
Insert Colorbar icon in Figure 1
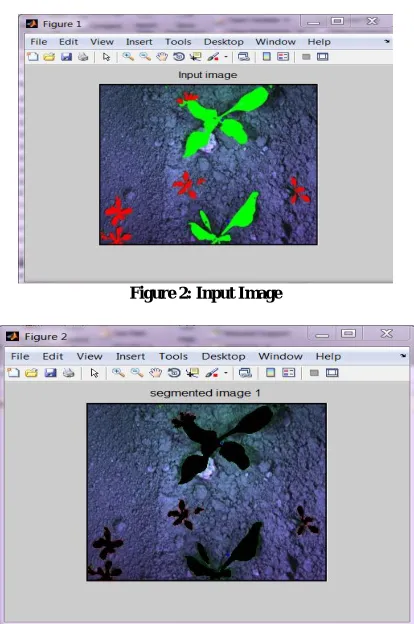(266, 57)
